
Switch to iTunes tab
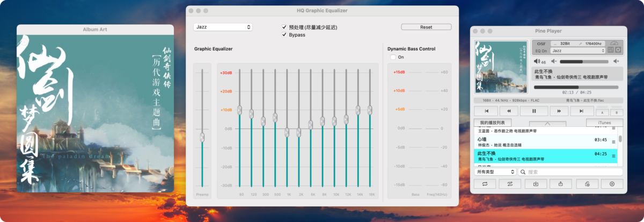pos(604,123)
